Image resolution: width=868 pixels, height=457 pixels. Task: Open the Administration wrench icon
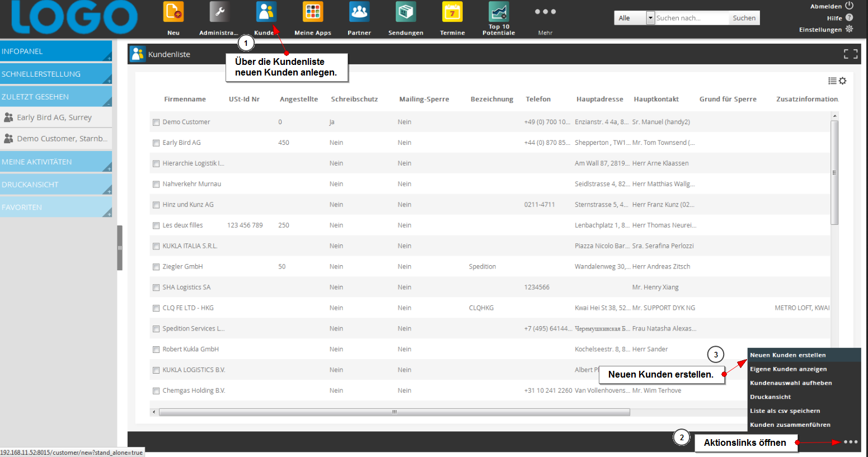point(219,12)
